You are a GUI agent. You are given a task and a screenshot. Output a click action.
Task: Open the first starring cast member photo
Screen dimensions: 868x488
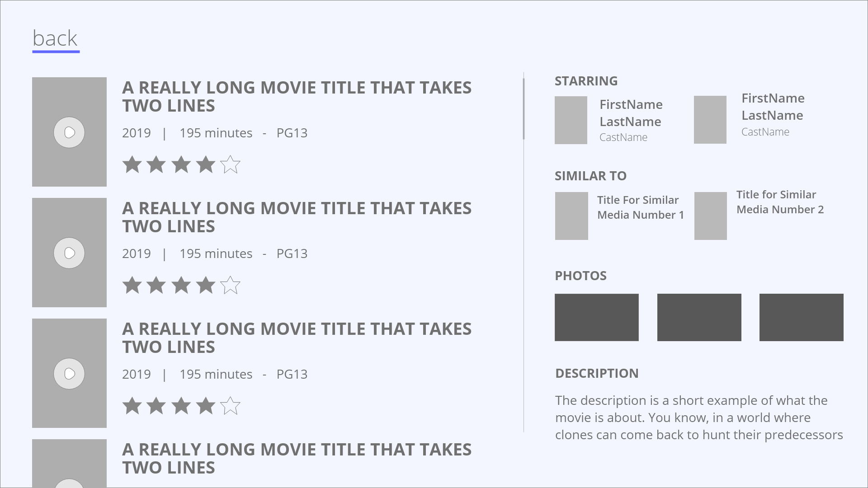coord(571,120)
